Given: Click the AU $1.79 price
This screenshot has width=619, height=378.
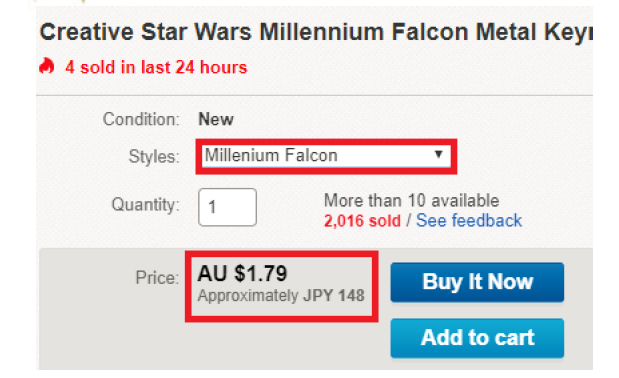Looking at the screenshot, I should point(242,273).
